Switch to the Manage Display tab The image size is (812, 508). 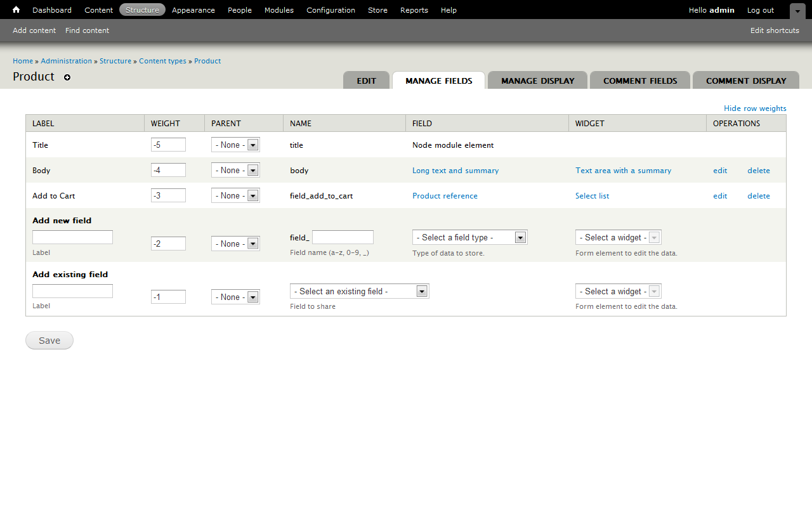point(537,81)
